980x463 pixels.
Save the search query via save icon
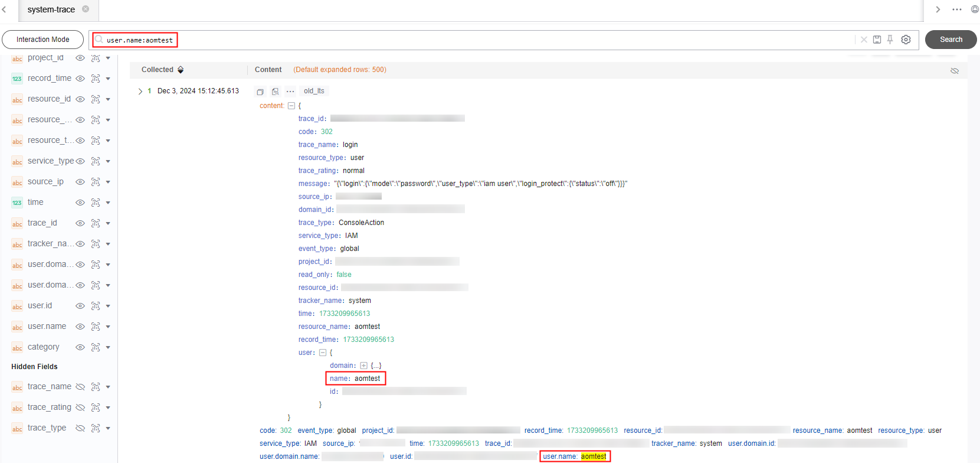(x=877, y=40)
